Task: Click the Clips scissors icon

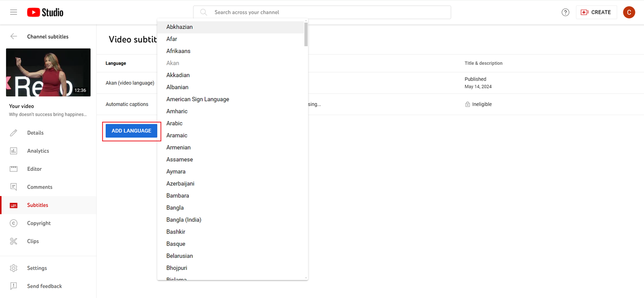Action: point(14,241)
